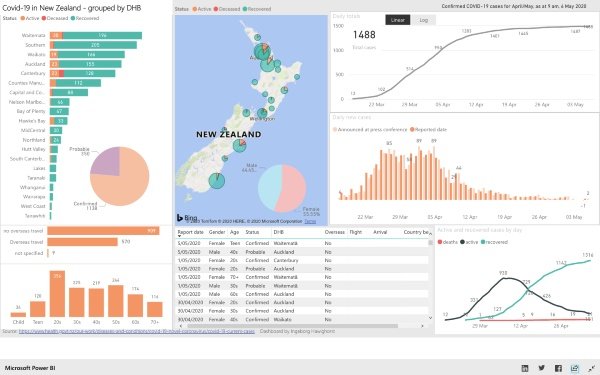Click the table horizontal scrollbar
600x375 pixels.
[x=292, y=326]
